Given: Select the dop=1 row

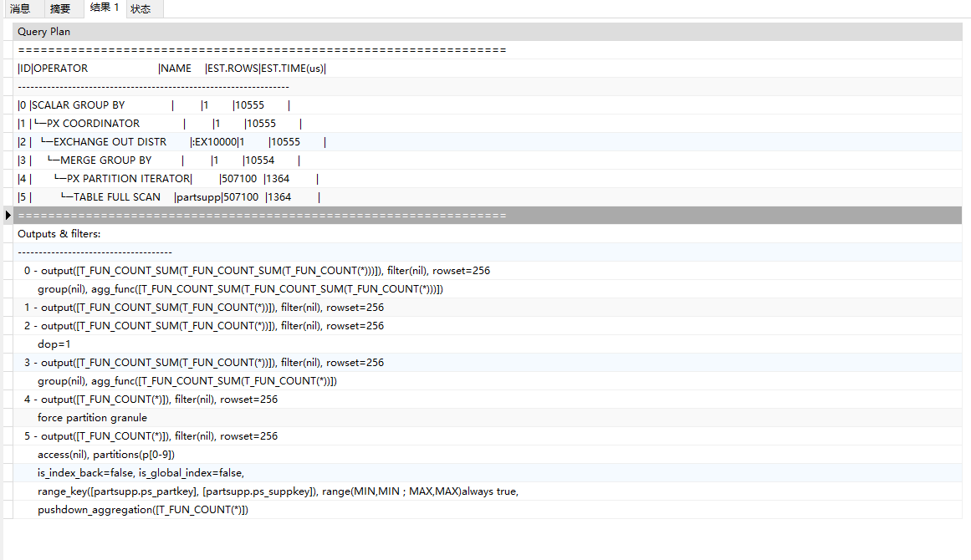Looking at the screenshot, I should pyautogui.click(x=55, y=344).
